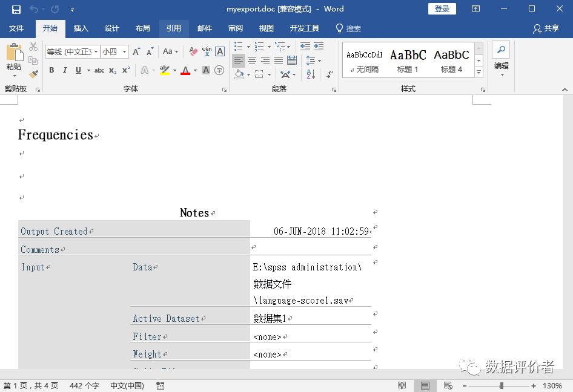Expand the styles gallery list
This screenshot has height=392, width=573.
479,73
